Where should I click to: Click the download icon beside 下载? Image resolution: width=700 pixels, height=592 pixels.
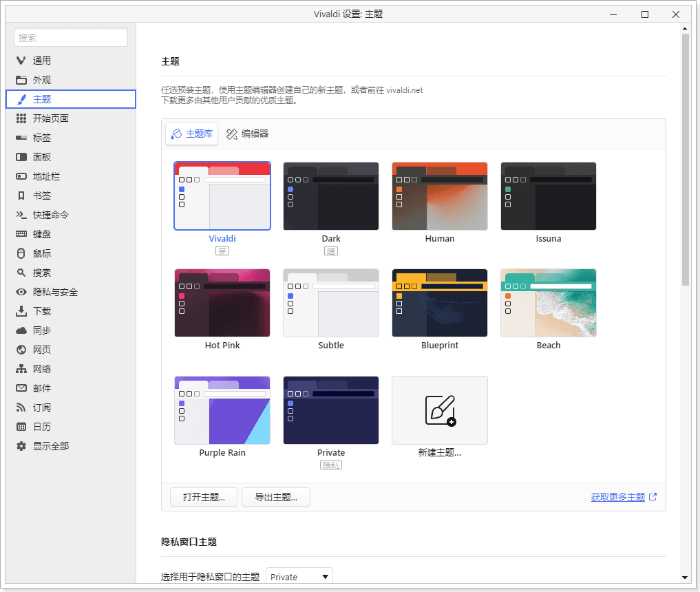coord(21,311)
